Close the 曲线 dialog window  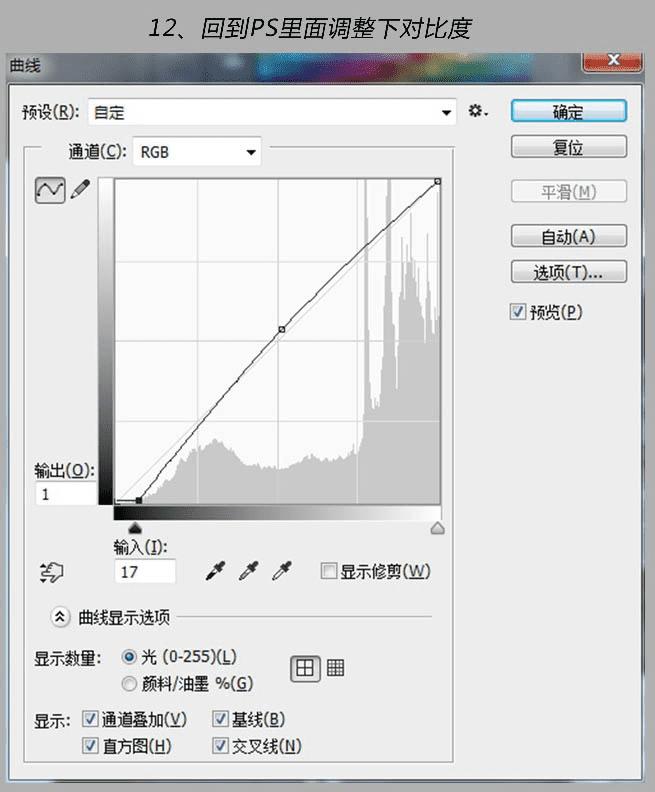click(613, 61)
